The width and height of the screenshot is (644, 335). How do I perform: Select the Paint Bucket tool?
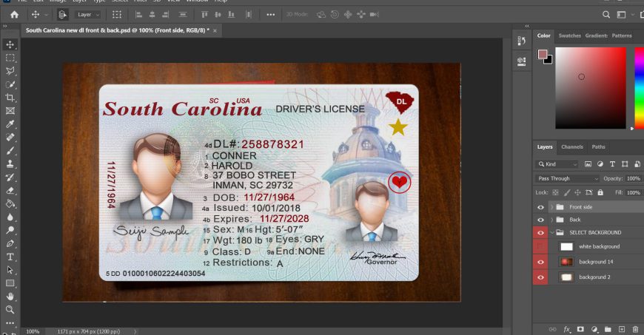point(10,203)
